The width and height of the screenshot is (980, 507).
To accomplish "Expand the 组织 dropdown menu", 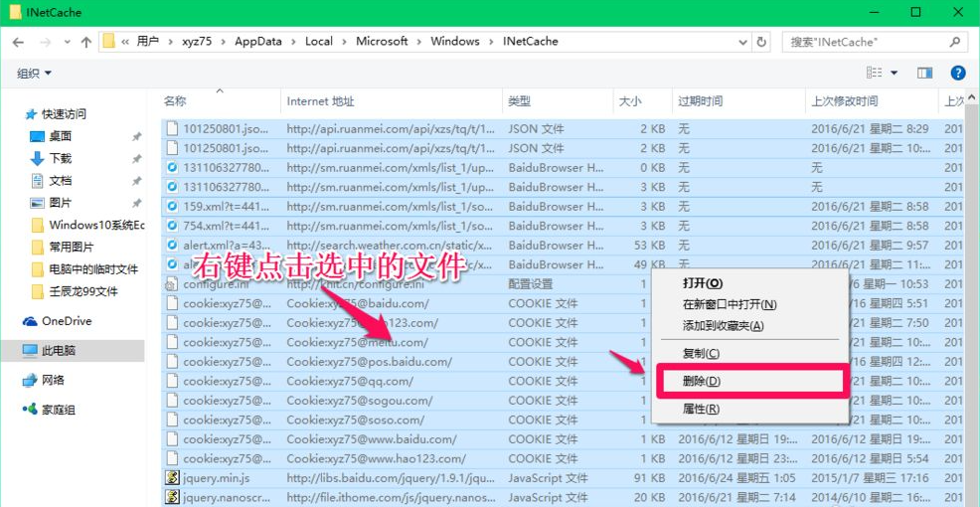I will tap(35, 73).
